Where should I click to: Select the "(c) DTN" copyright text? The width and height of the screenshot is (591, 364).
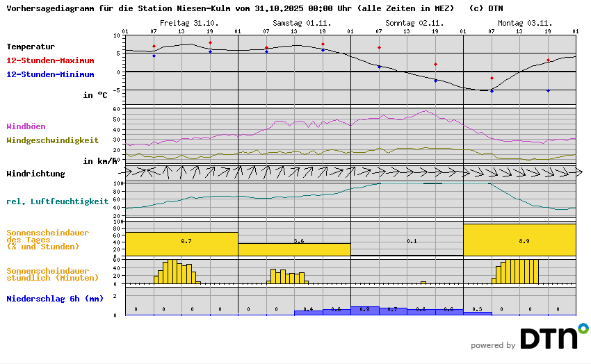[x=486, y=8]
